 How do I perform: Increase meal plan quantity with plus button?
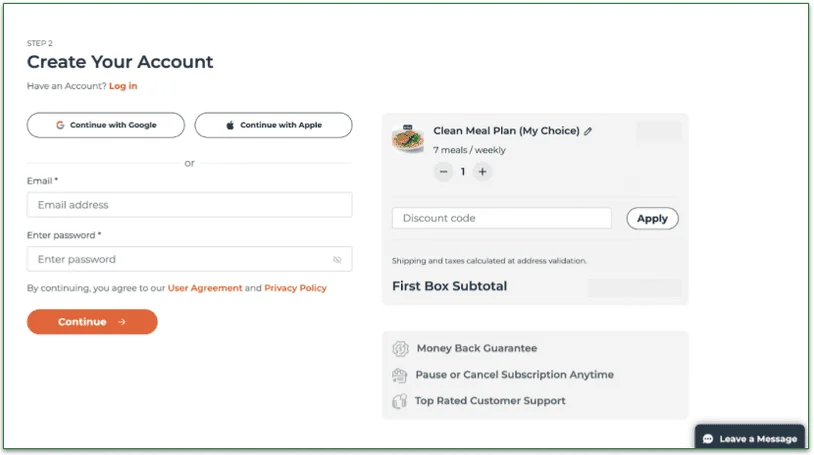[x=482, y=171]
